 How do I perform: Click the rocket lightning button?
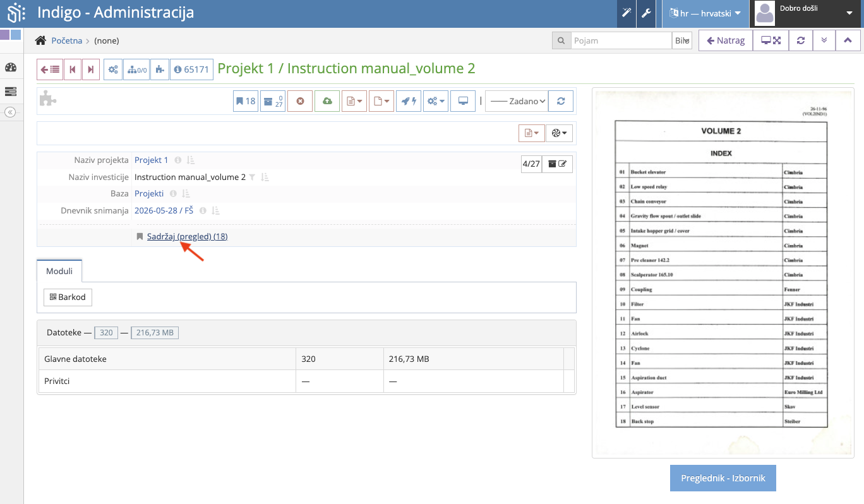point(409,101)
